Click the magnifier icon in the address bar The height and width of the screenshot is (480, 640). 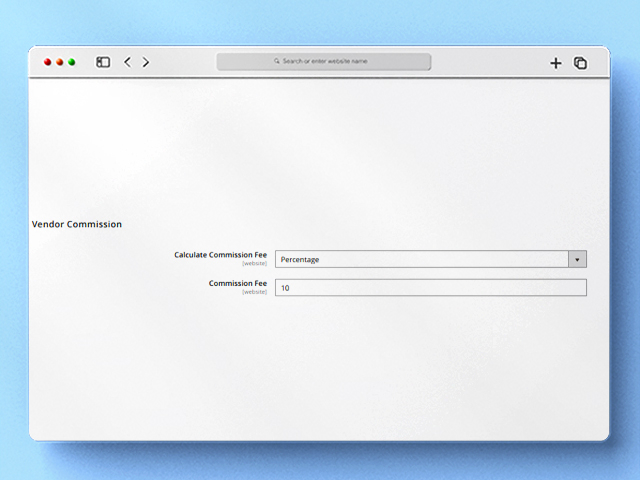[277, 61]
